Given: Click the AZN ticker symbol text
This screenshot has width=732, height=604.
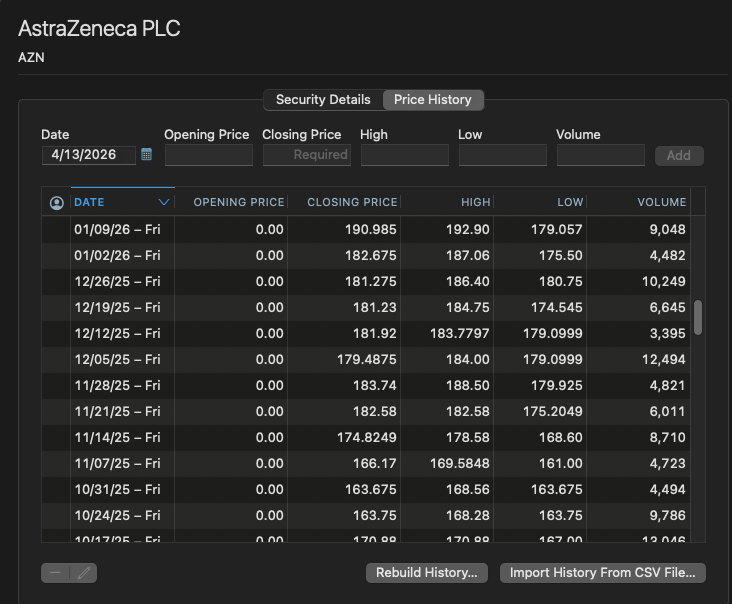Looking at the screenshot, I should [x=31, y=57].
